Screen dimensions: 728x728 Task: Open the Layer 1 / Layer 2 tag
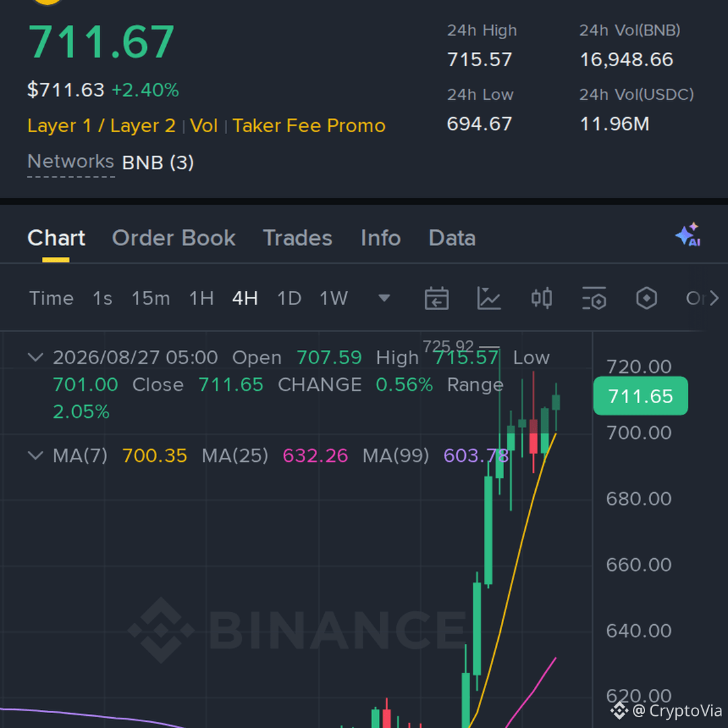pyautogui.click(x=101, y=125)
